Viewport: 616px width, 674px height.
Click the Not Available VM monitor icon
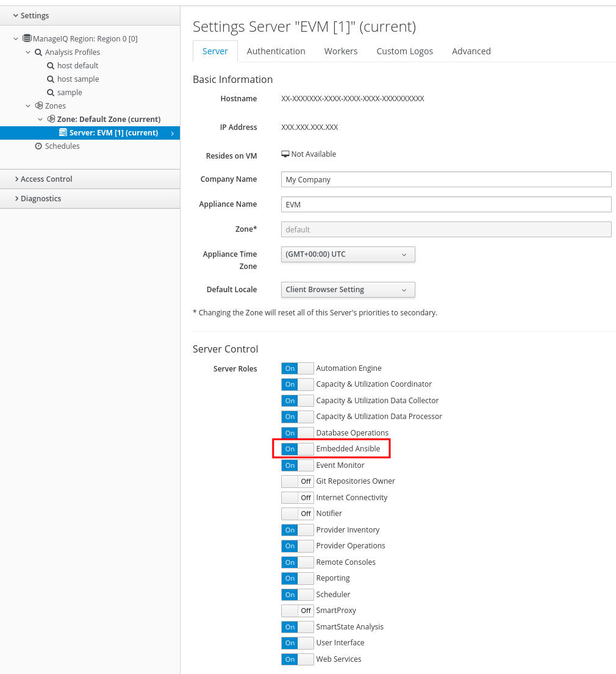tap(285, 154)
